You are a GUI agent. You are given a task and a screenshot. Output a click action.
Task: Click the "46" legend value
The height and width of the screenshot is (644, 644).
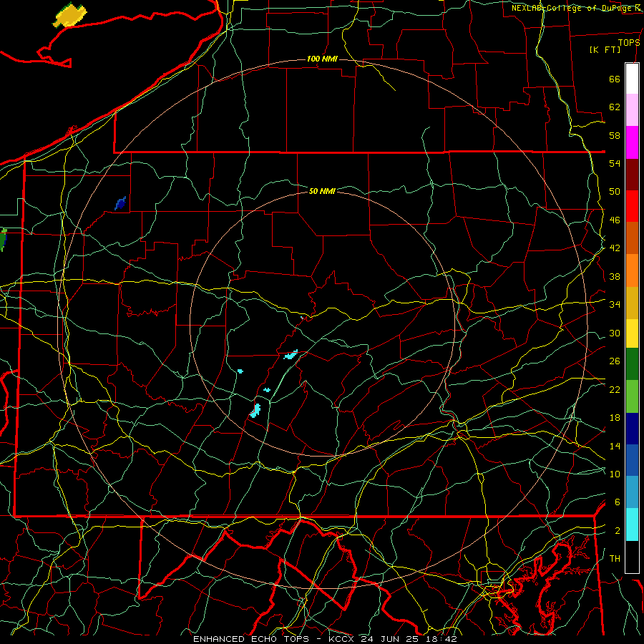pos(615,220)
